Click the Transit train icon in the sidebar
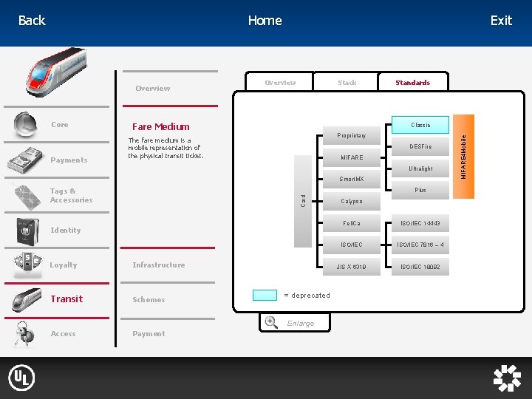This screenshot has height=399, width=532. (x=27, y=299)
